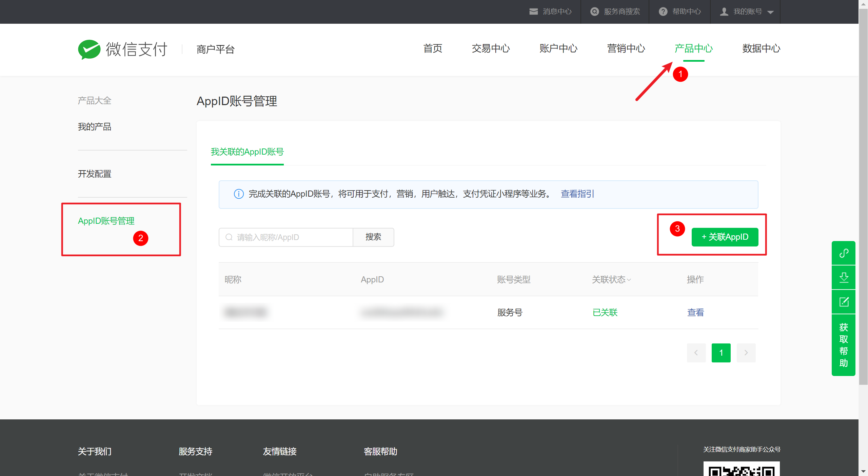Click the magnifier icon in the search box
This screenshot has width=868, height=476.
[229, 237]
